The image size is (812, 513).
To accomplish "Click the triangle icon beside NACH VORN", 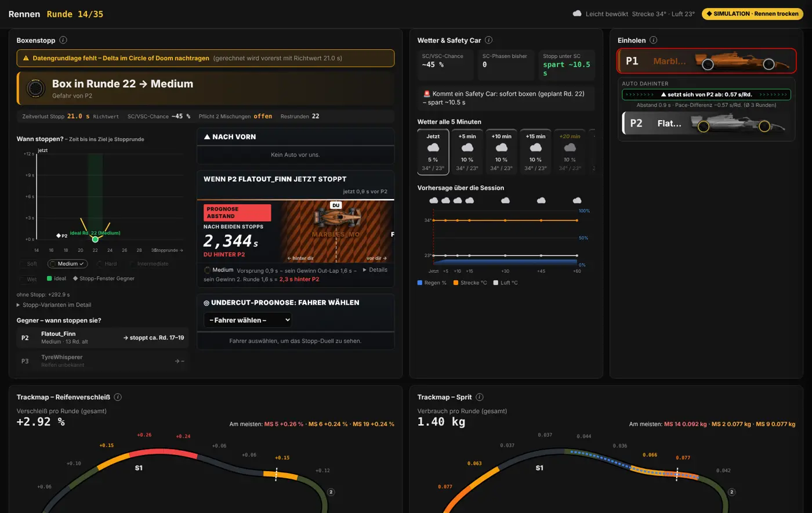I will coord(207,137).
